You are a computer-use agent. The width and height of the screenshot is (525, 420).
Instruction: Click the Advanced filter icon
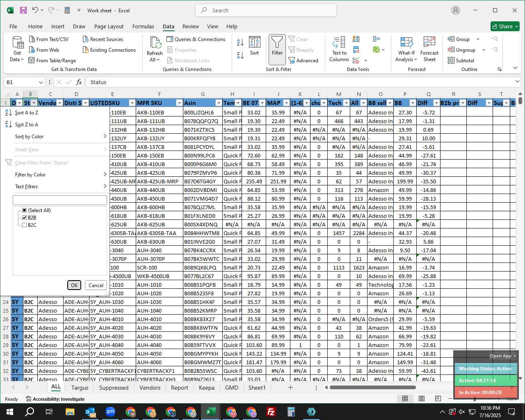coord(292,60)
